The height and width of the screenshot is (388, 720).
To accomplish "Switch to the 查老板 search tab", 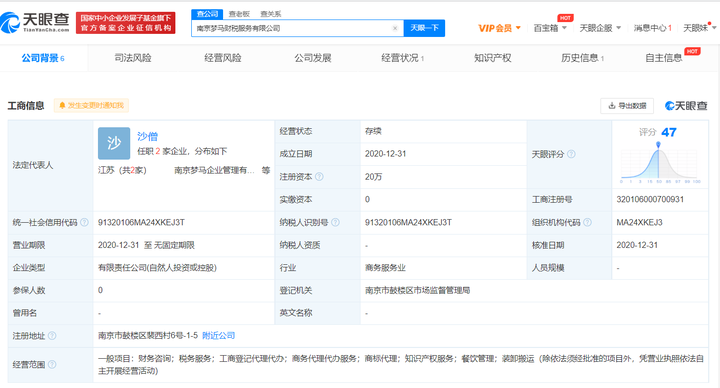I will [x=239, y=14].
